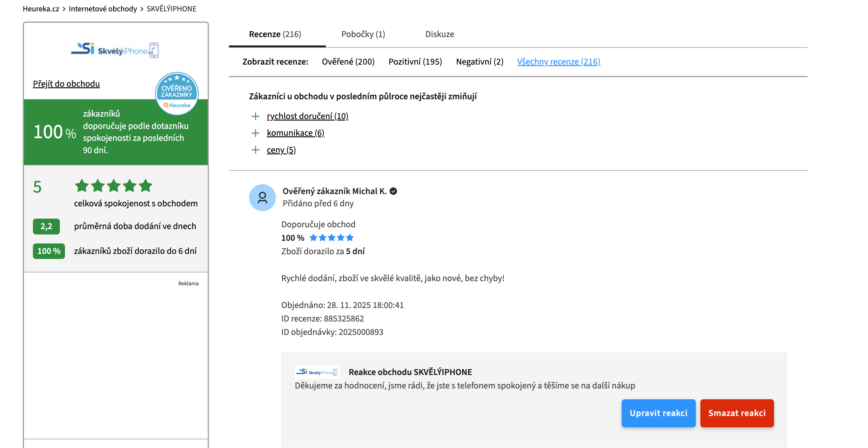Filter reviews by Pozitivní (195)
The image size is (868, 448).
click(415, 62)
